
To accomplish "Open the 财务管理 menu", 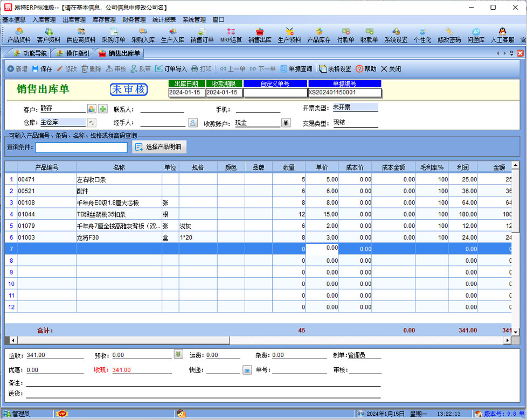I will point(134,19).
